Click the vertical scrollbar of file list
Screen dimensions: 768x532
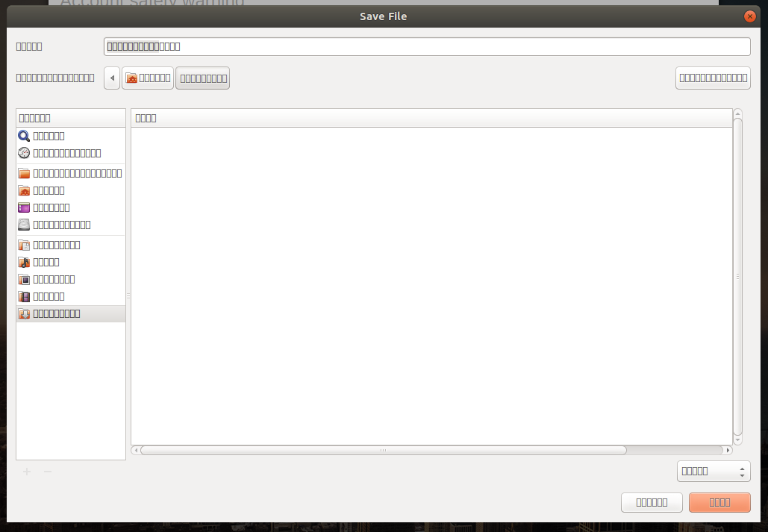click(x=737, y=277)
